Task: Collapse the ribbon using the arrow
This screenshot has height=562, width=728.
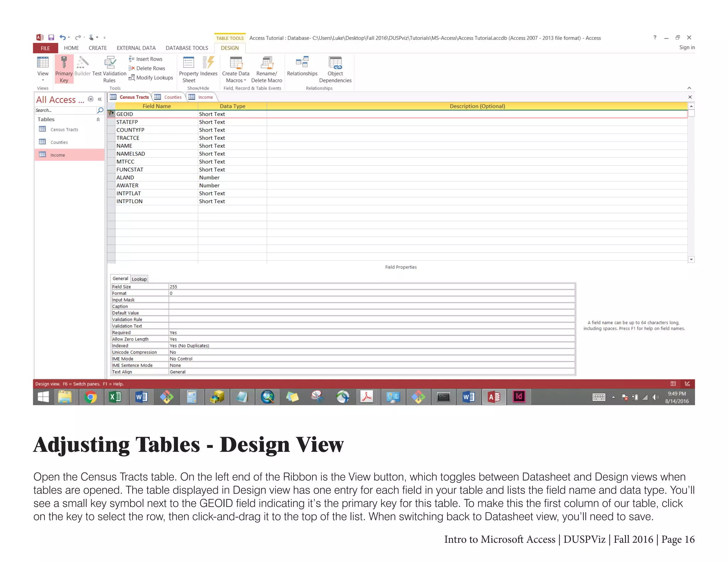Action: [689, 88]
